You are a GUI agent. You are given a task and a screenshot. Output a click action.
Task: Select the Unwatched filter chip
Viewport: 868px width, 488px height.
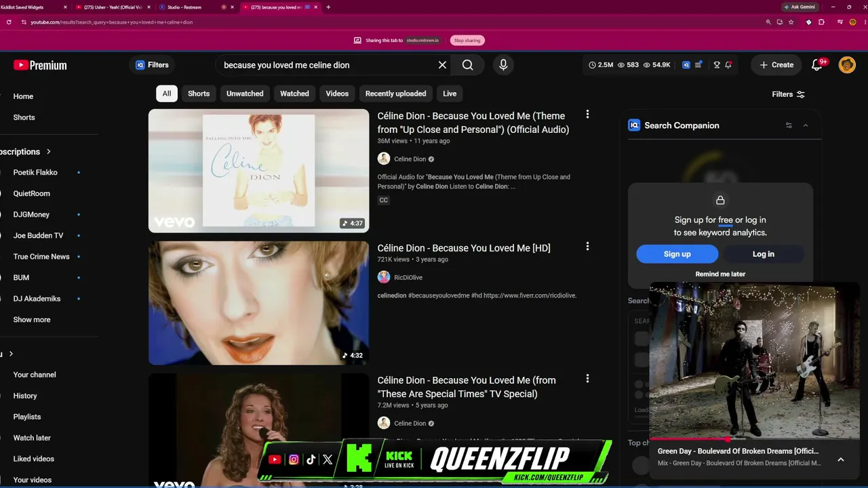coord(245,94)
